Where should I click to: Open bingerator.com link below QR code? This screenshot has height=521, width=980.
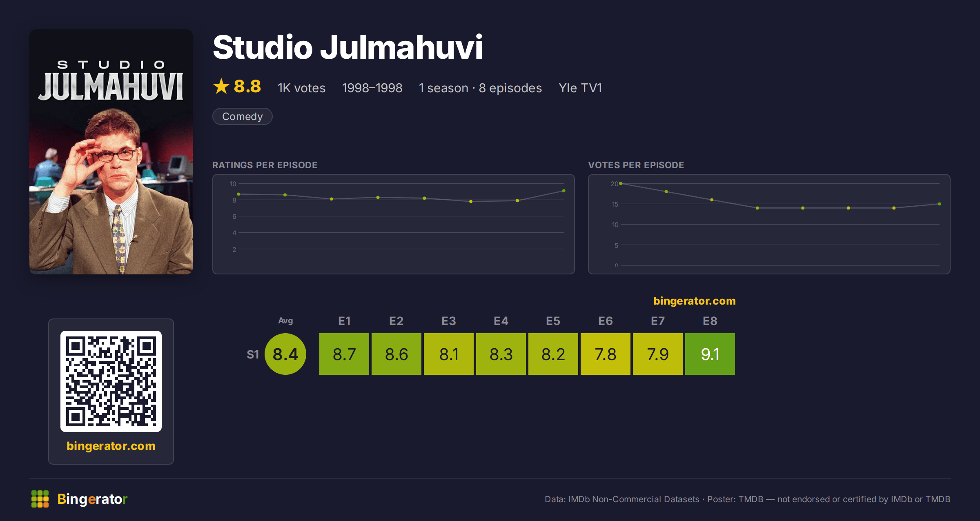(111, 445)
